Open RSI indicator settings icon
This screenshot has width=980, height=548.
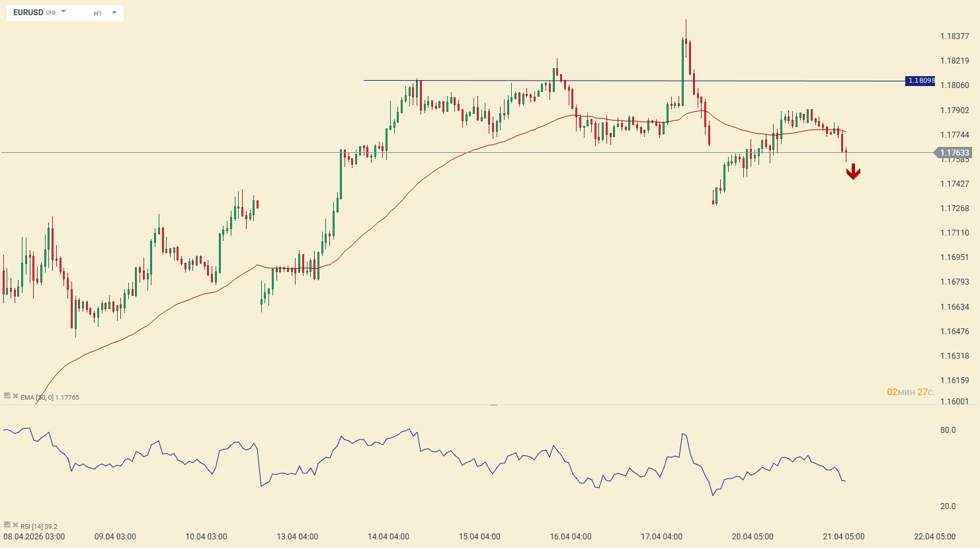pos(7,525)
